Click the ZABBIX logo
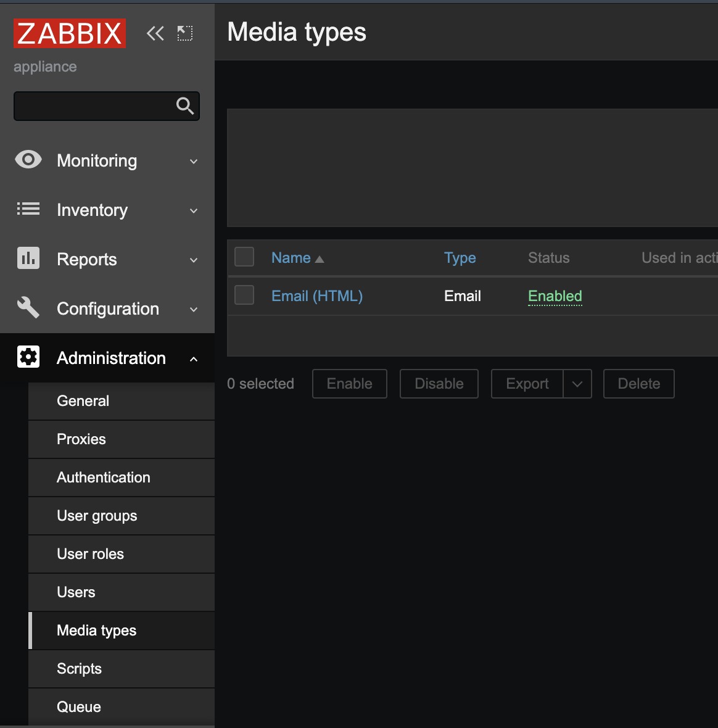 point(70,33)
